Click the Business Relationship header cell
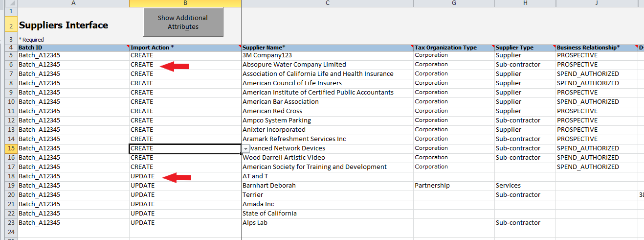The width and height of the screenshot is (644, 240). 597,48
